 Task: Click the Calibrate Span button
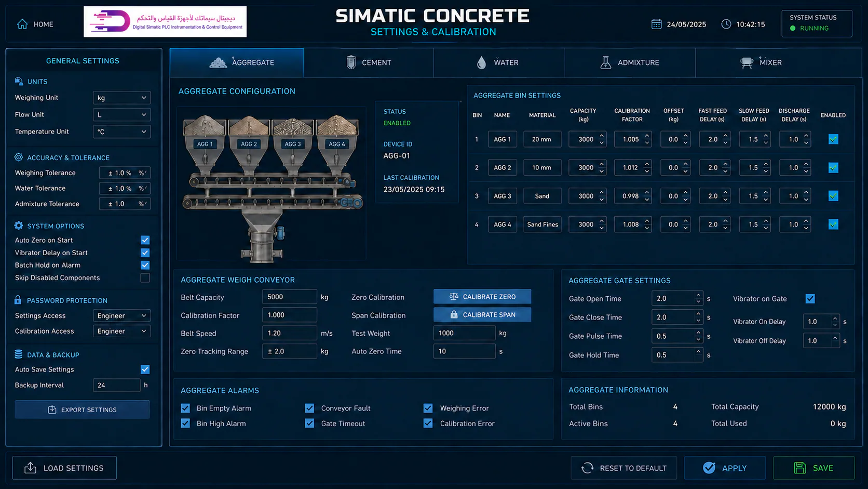pyautogui.click(x=482, y=315)
